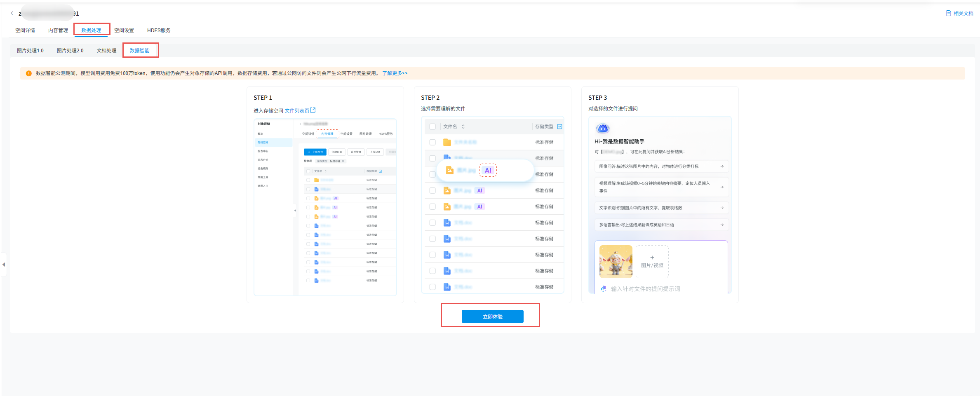Click the yellow folder icon in STEP 2 list
Image resolution: width=980 pixels, height=396 pixels.
tap(447, 142)
